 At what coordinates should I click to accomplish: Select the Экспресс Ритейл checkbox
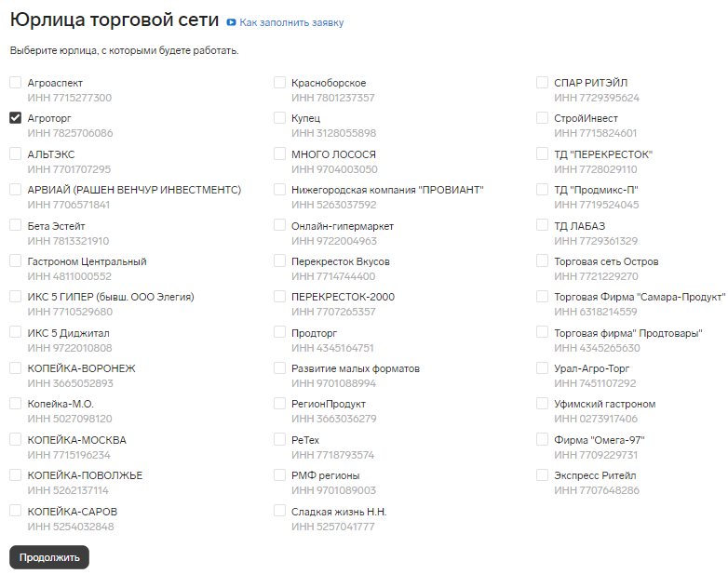pyautogui.click(x=542, y=474)
